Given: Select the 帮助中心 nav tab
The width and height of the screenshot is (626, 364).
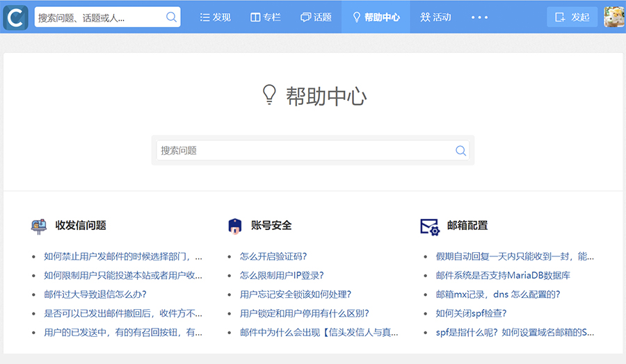Looking at the screenshot, I should [x=376, y=17].
